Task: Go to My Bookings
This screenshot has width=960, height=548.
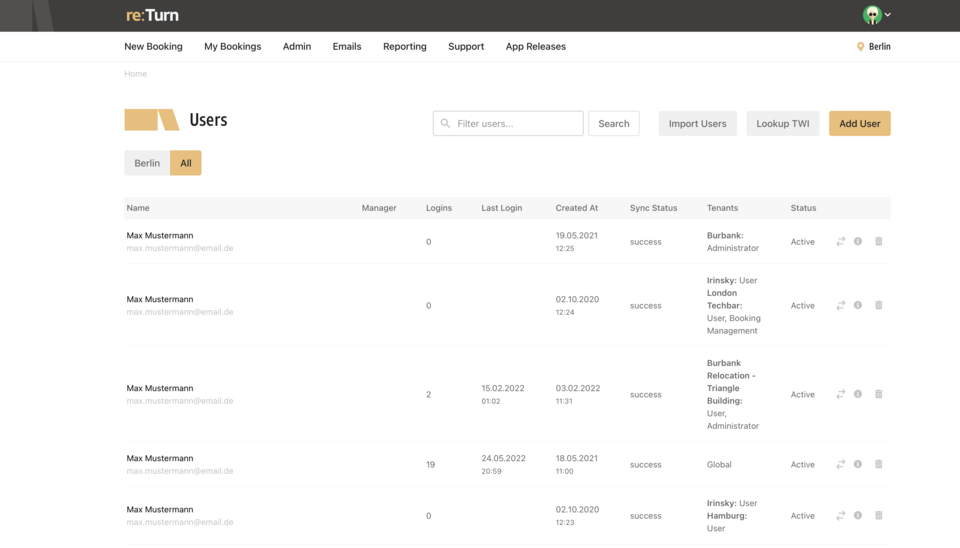Action: [233, 47]
